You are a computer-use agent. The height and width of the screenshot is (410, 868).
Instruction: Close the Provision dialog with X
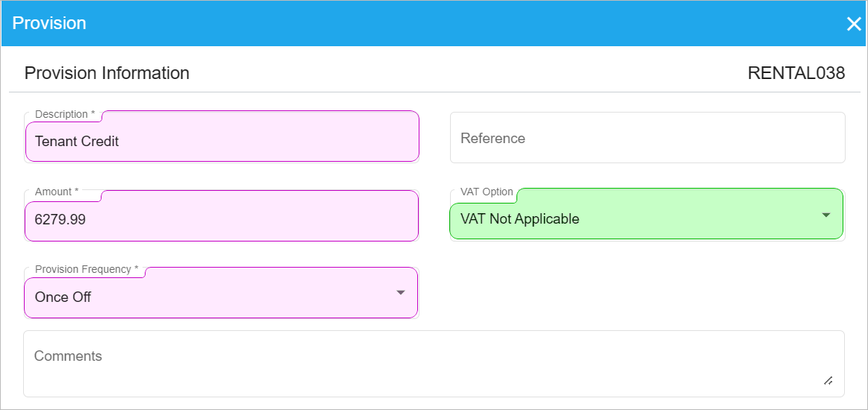pyautogui.click(x=854, y=24)
